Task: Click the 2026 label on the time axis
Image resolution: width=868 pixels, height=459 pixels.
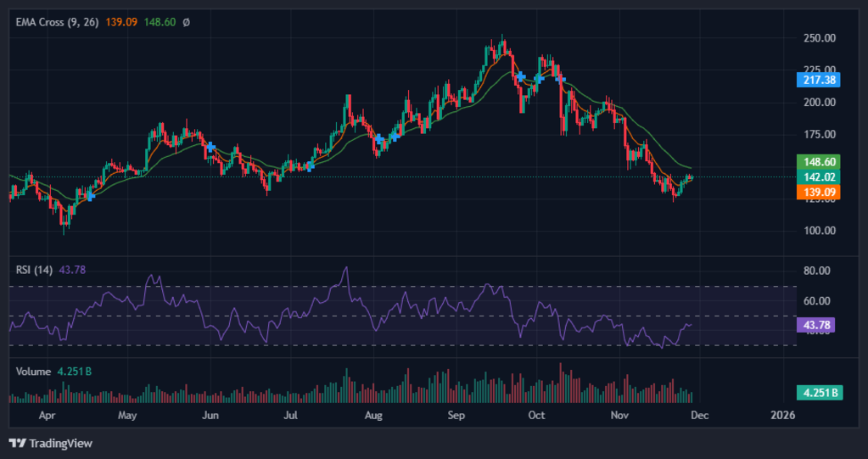Action: tap(782, 416)
